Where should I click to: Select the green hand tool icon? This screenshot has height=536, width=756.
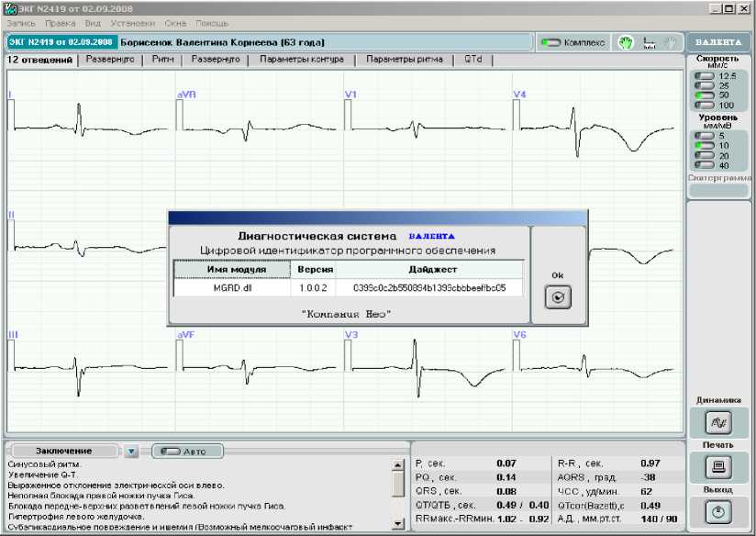point(627,42)
